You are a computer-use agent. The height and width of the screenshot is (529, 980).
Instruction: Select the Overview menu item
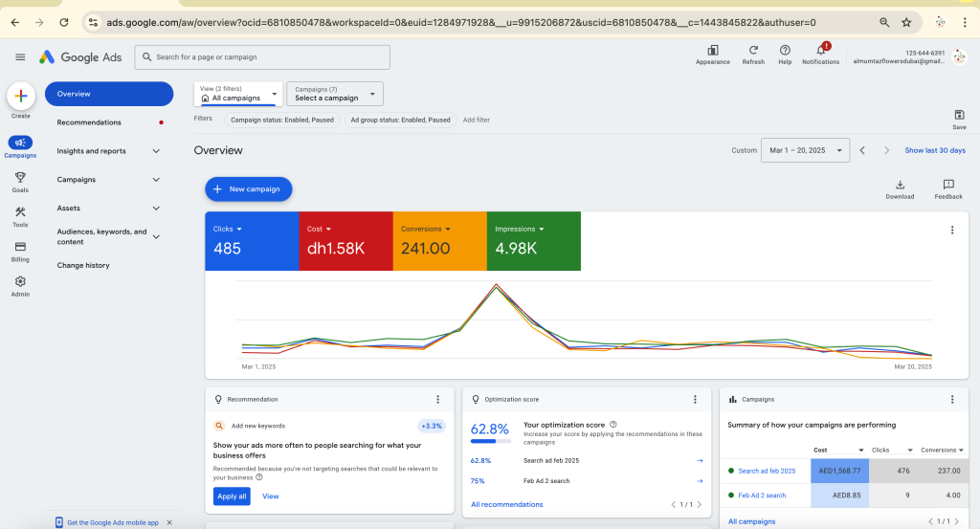(x=109, y=94)
